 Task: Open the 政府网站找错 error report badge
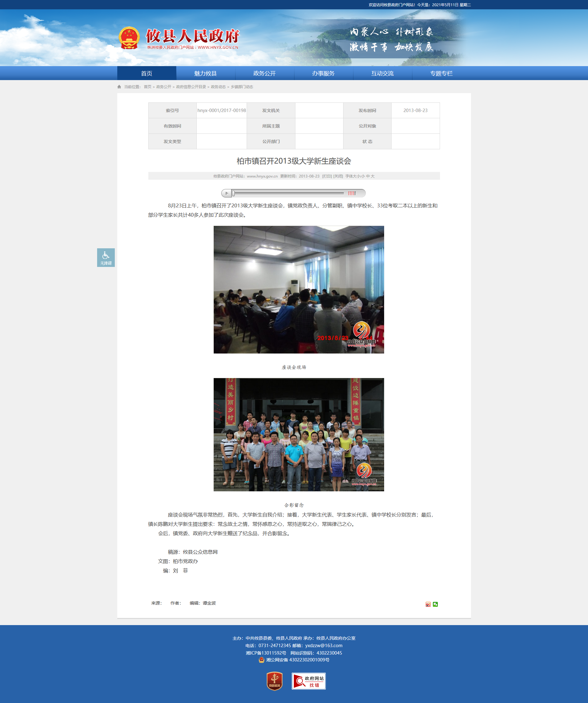(x=308, y=681)
